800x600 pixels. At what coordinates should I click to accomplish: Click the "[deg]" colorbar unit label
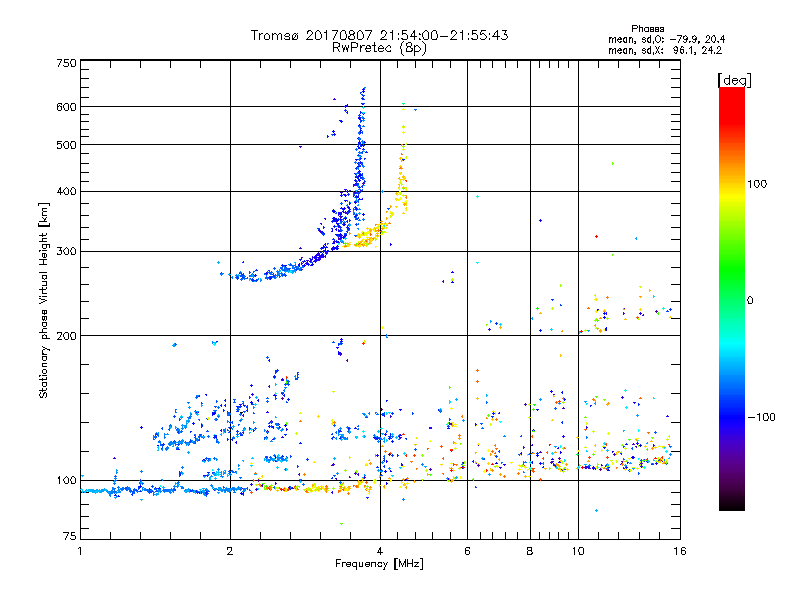click(x=734, y=80)
